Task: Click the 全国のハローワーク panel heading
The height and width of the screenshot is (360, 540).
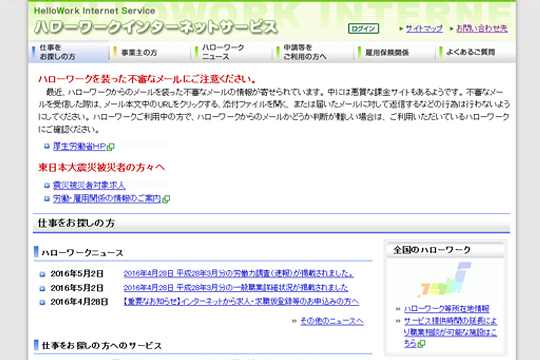Action: [x=432, y=250]
